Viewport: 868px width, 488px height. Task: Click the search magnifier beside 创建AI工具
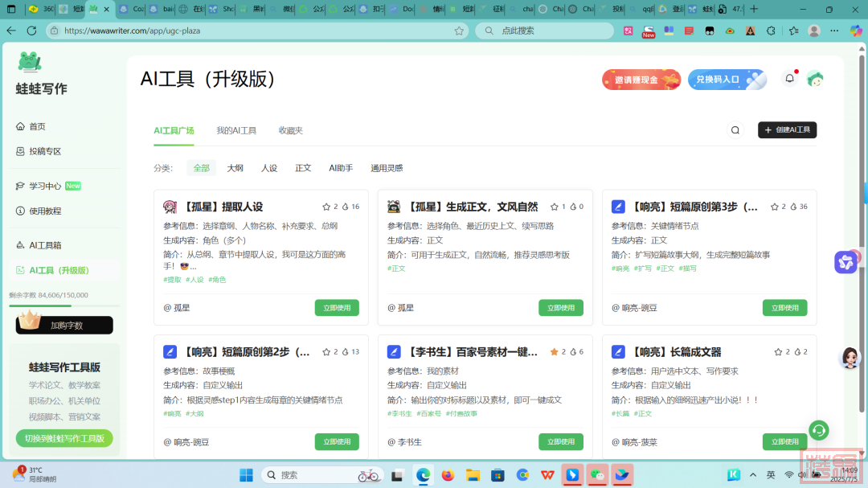point(735,130)
